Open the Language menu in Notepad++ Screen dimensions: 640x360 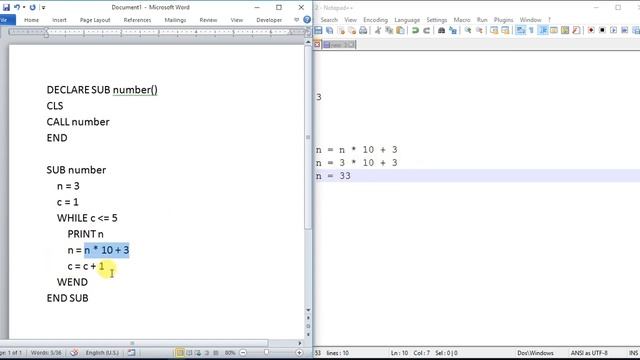point(407,20)
